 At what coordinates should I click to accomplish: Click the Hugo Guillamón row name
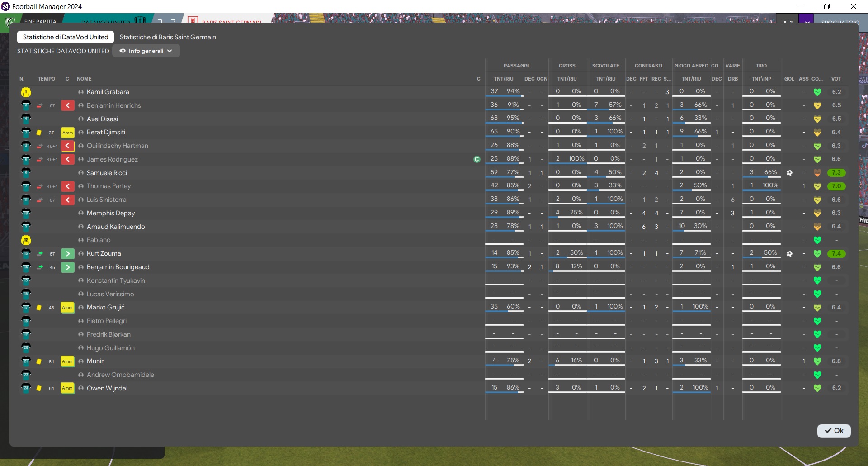coord(111,348)
